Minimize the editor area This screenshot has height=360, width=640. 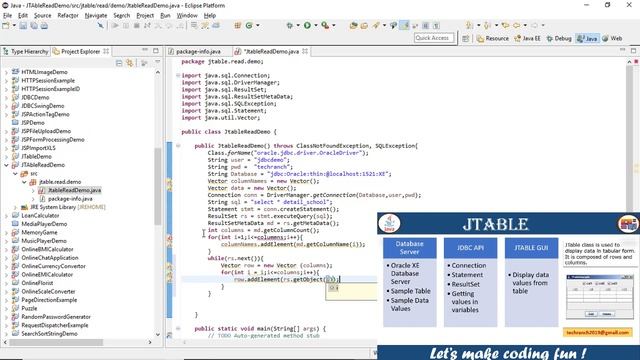(622, 50)
